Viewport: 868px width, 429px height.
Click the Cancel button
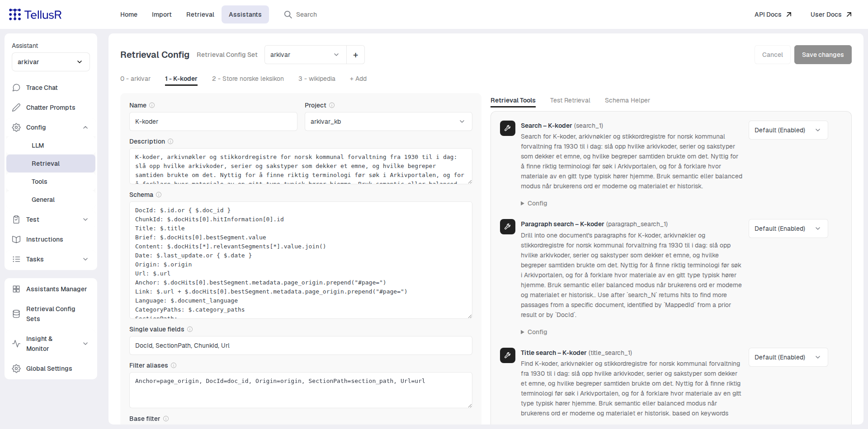click(x=773, y=55)
